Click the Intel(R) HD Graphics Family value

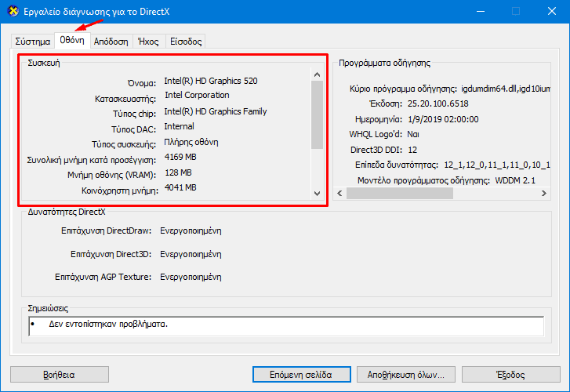(216, 111)
